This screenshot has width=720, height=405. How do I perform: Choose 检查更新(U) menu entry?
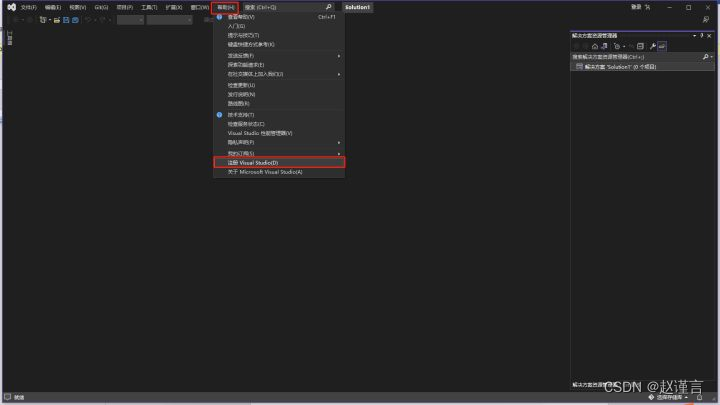tap(279, 85)
